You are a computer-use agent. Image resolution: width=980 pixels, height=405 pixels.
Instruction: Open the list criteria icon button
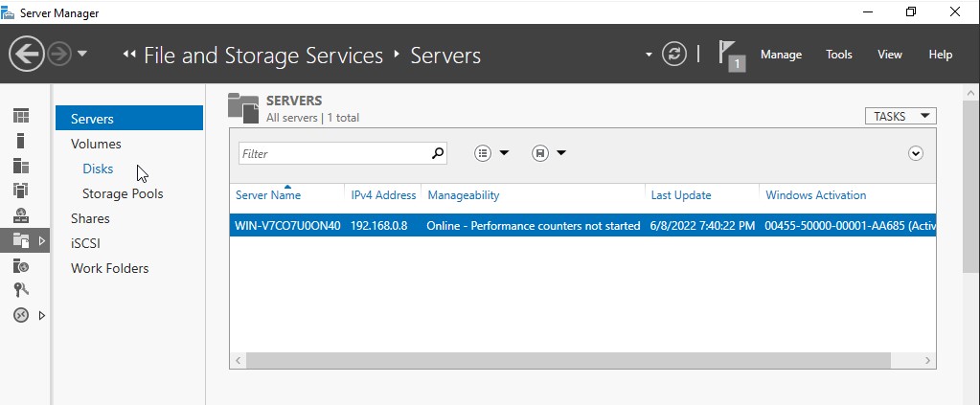point(483,153)
